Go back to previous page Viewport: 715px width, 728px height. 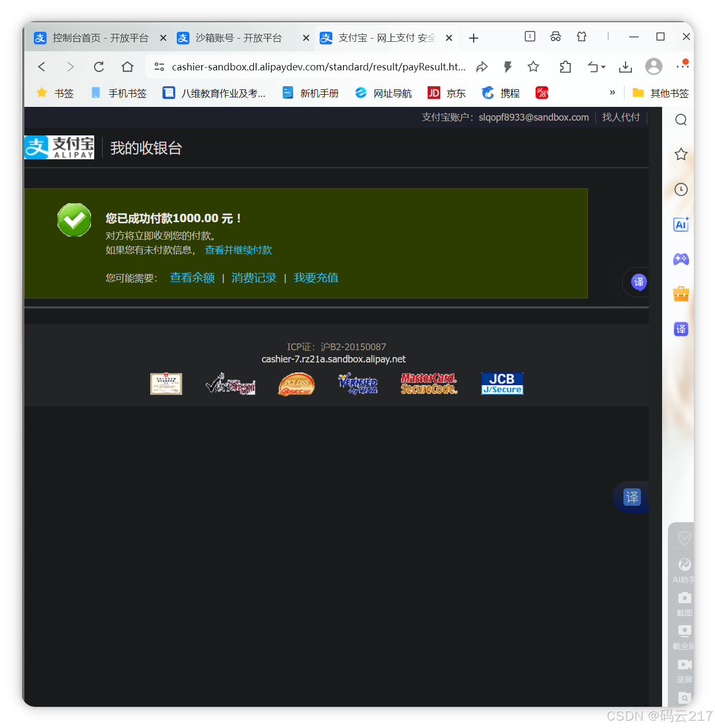tap(42, 67)
